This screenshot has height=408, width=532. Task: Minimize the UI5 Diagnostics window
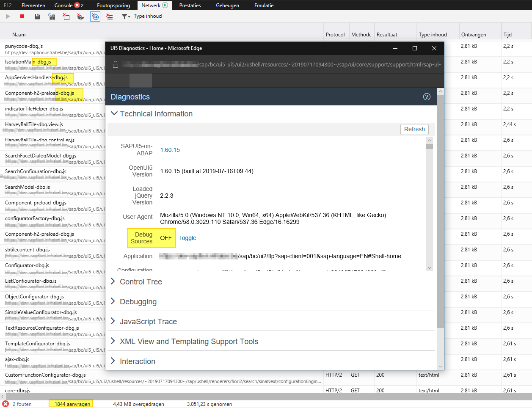pyautogui.click(x=395, y=48)
